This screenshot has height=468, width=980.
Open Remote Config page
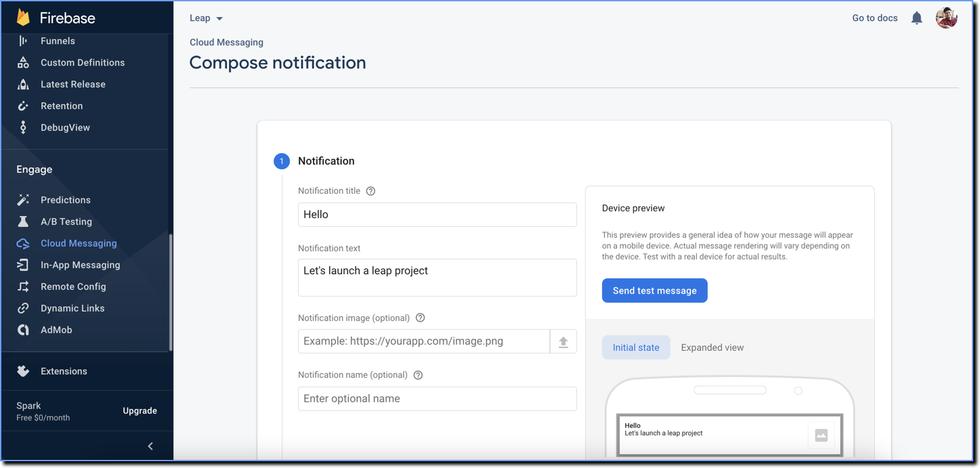73,286
